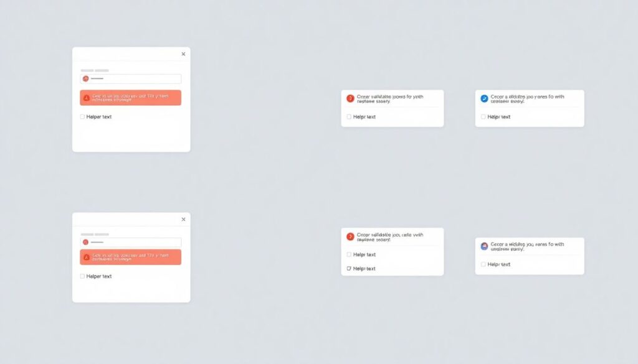Check the first Helper text checkbox in the bottom middle card
The width and height of the screenshot is (638, 364).
click(349, 254)
